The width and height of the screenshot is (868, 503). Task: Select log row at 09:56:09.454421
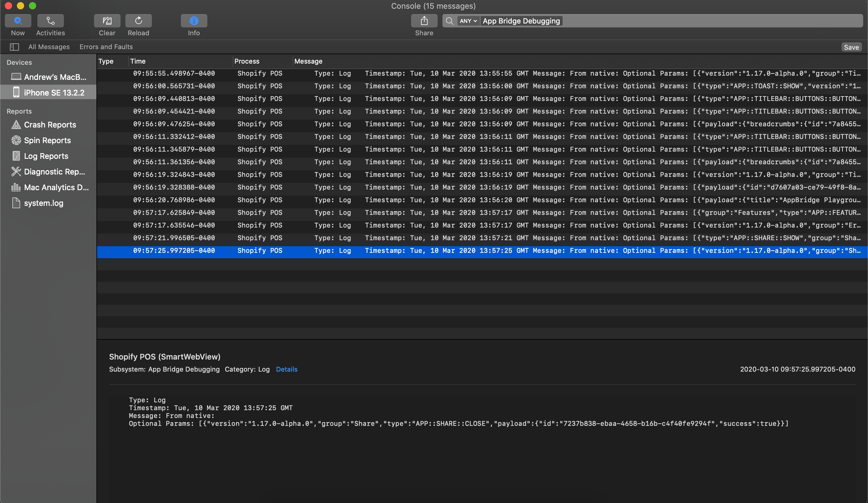pos(482,111)
